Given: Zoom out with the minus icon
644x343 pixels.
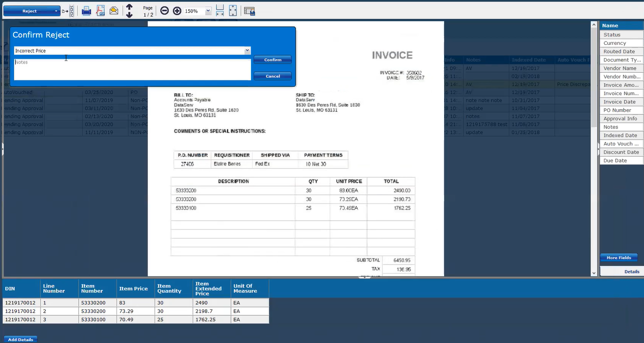Looking at the screenshot, I should [x=165, y=11].
